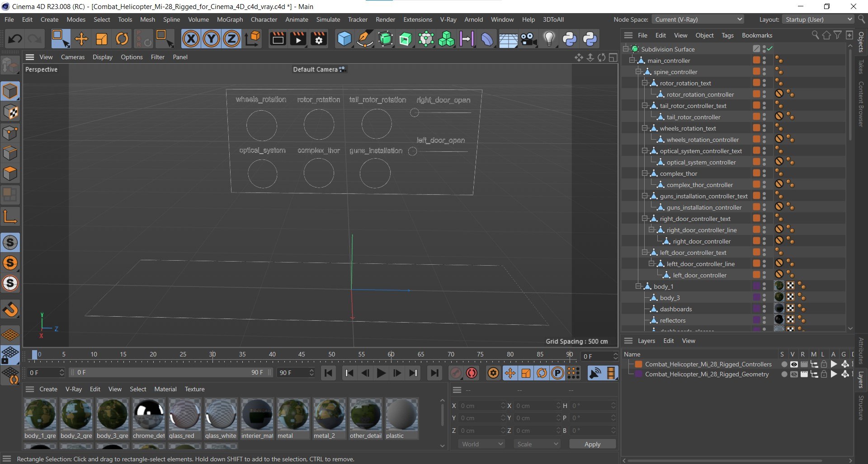Click the Apply button
The width and height of the screenshot is (868, 464).
pos(592,444)
